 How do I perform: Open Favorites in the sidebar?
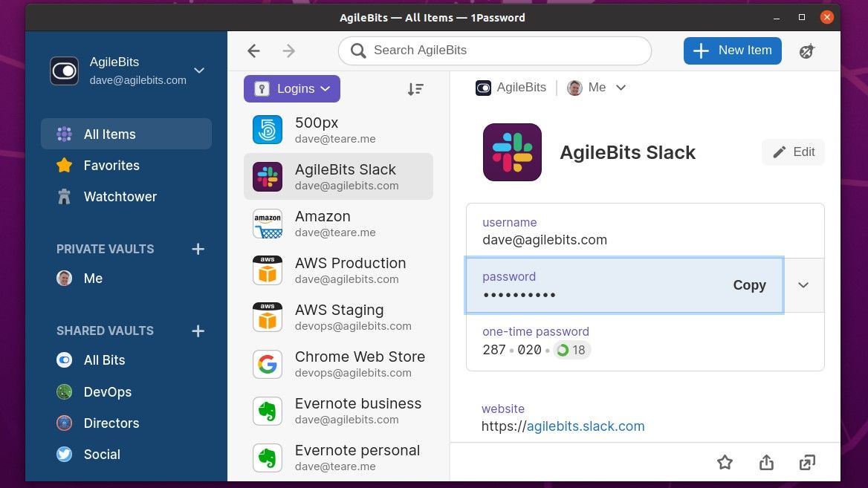point(126,165)
